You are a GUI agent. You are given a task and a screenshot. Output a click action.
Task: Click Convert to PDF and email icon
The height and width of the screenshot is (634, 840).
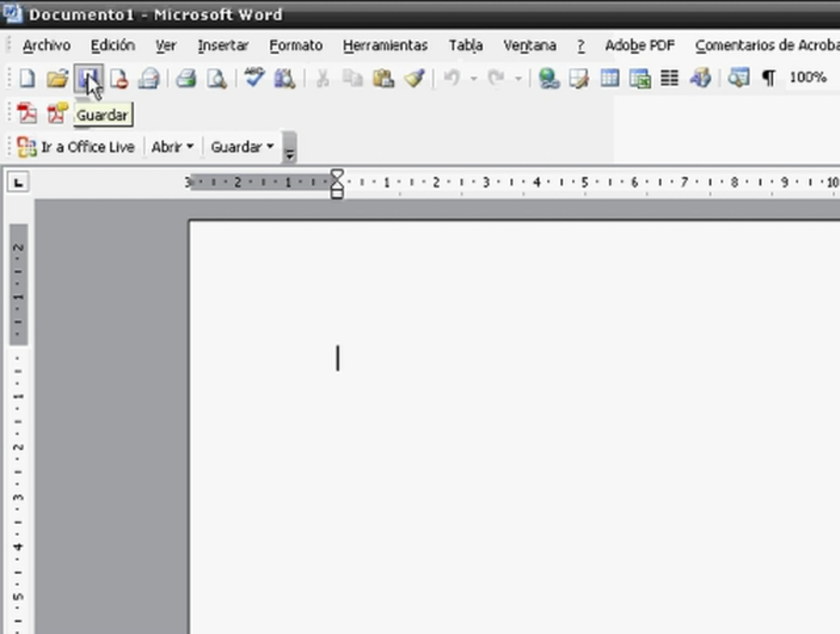pos(57,112)
